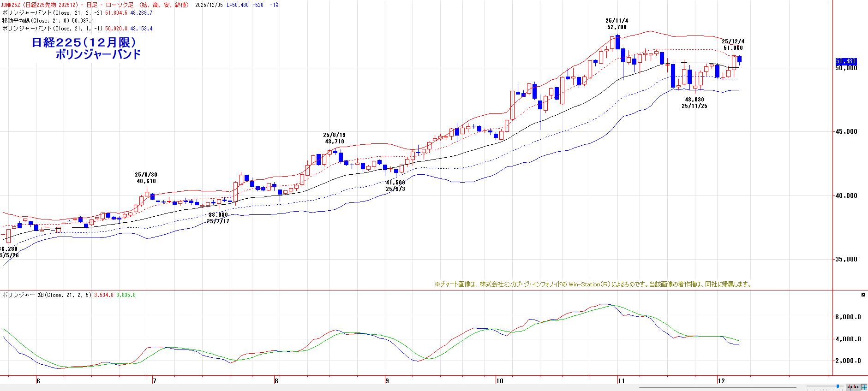Click the 48,030 25/11/25 low annotation

tap(694, 103)
